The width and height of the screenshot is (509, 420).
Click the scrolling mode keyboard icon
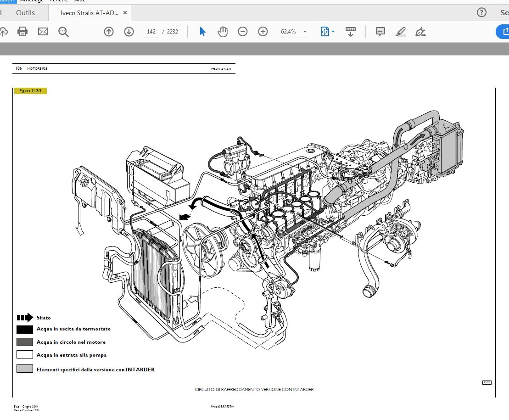350,32
